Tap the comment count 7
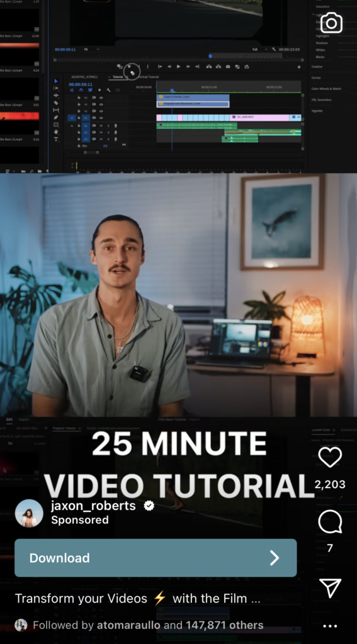The image size is (357, 644). pos(330,548)
